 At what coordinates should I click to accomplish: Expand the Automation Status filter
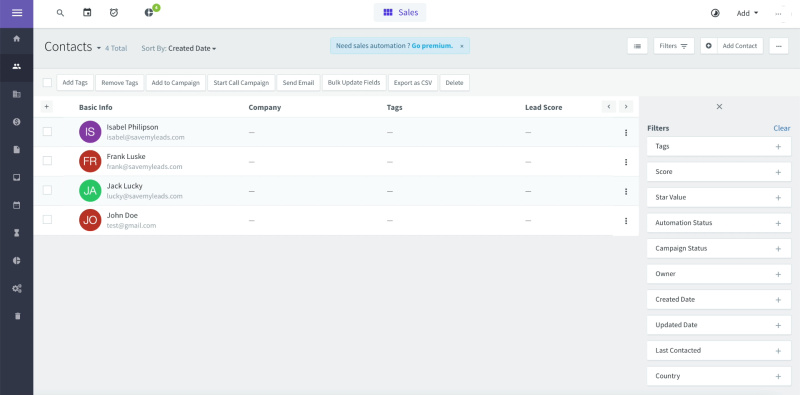(x=719, y=223)
